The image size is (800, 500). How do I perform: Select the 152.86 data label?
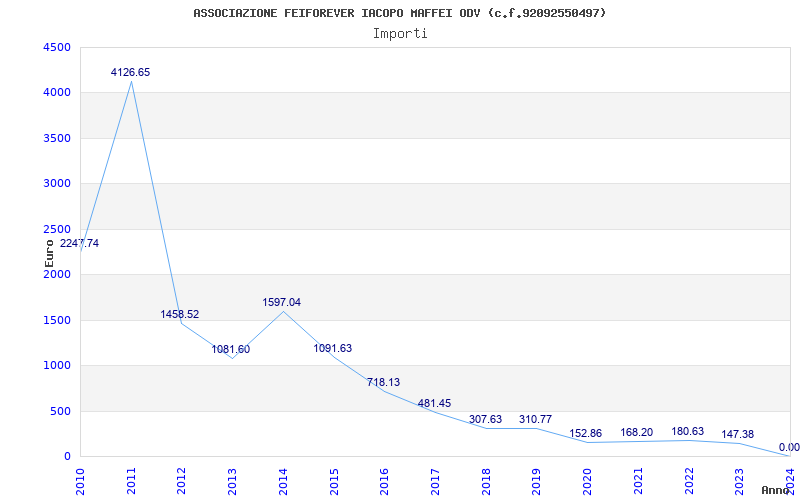point(586,434)
